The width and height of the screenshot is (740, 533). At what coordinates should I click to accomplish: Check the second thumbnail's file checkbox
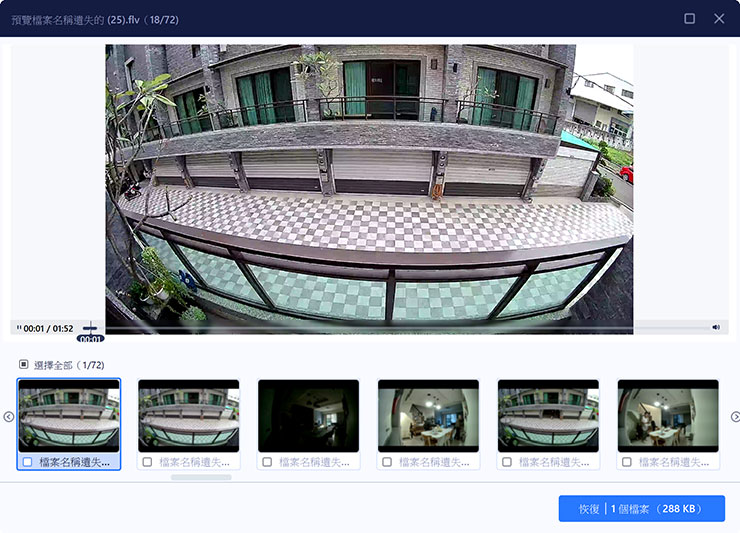[x=147, y=462]
